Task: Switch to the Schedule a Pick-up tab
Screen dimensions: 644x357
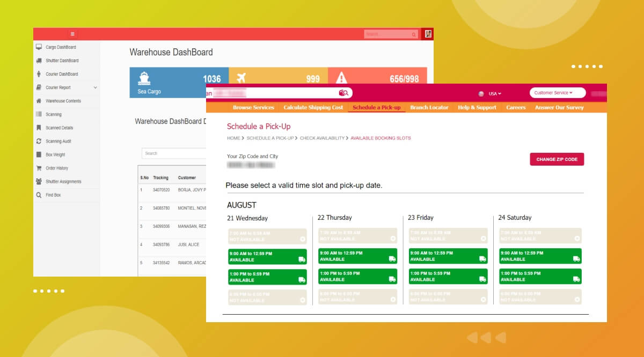Action: (376, 107)
